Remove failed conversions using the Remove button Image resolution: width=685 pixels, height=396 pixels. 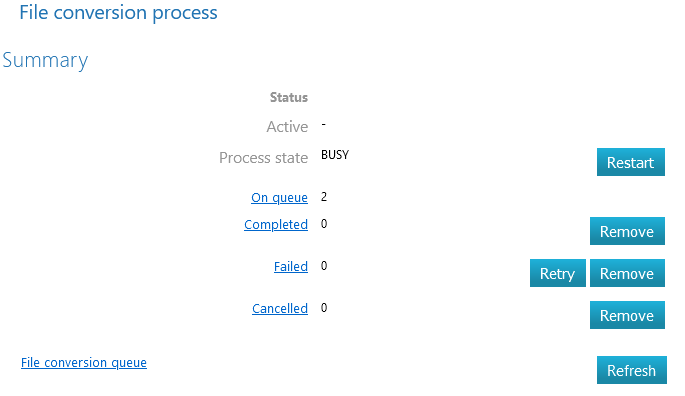pos(627,273)
